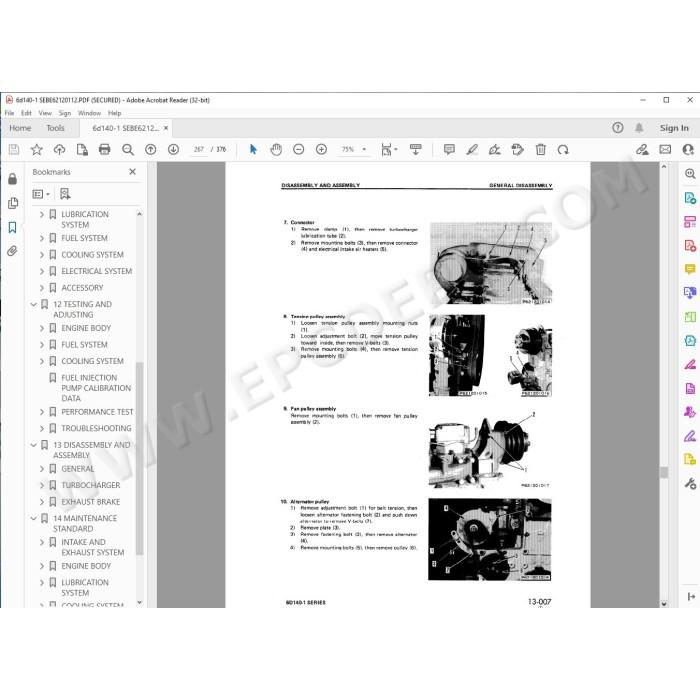Open the View menu
700x700 pixels.
(x=45, y=113)
